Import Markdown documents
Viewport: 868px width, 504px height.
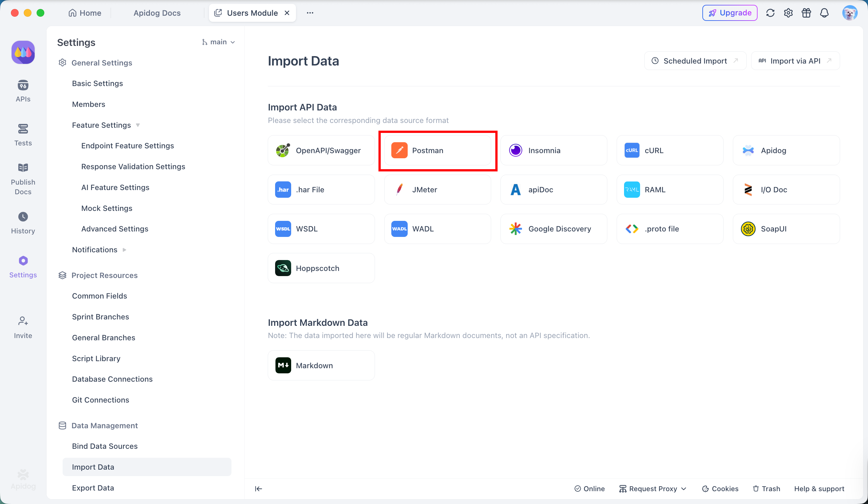tap(321, 365)
